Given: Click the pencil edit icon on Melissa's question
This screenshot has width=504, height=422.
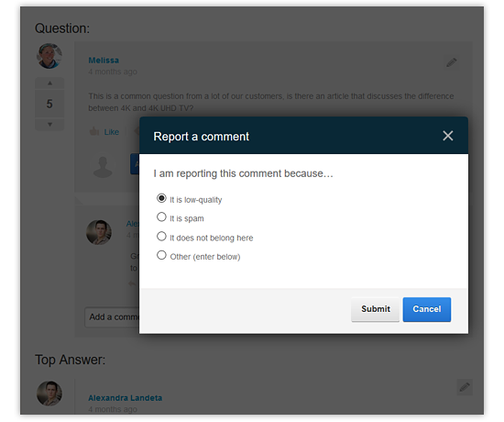Looking at the screenshot, I should pyautogui.click(x=451, y=62).
